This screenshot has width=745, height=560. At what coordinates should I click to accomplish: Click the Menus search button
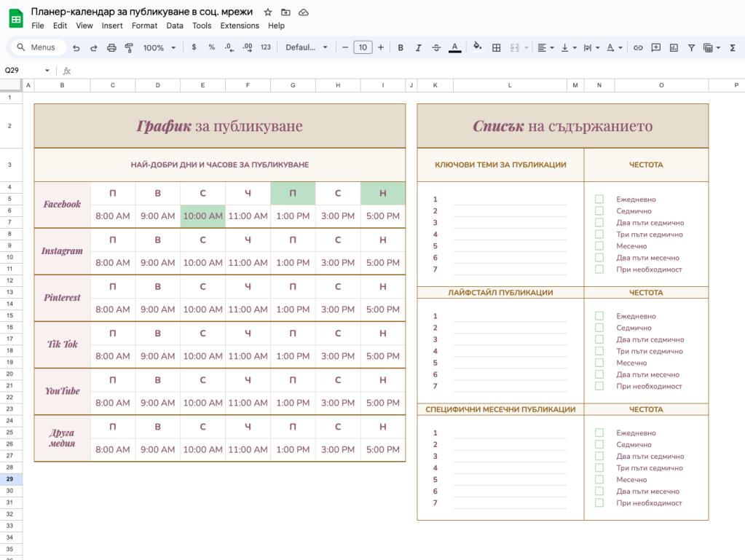pyautogui.click(x=38, y=47)
